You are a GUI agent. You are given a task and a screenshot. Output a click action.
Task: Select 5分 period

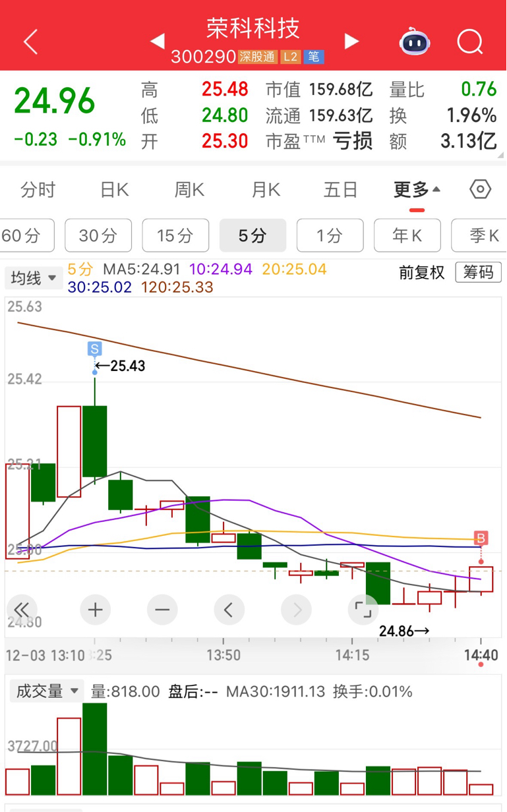tap(253, 235)
